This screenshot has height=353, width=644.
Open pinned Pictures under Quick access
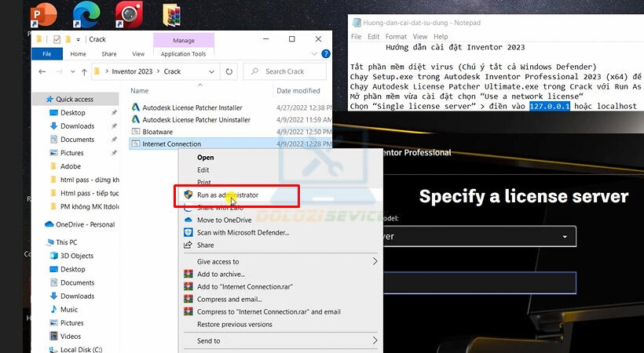pyautogui.click(x=72, y=153)
